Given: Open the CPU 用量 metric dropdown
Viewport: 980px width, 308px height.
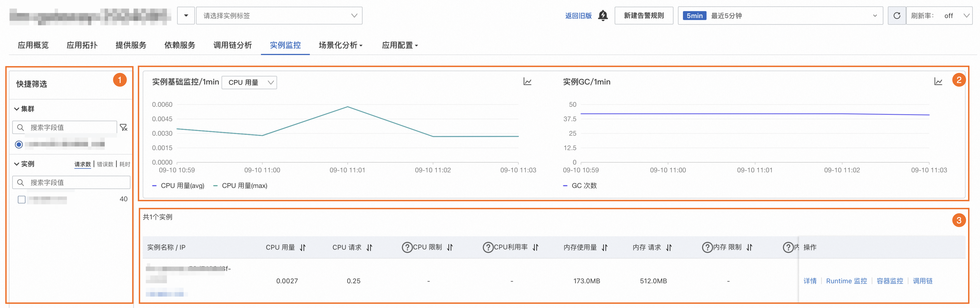Looking at the screenshot, I should tap(249, 82).
